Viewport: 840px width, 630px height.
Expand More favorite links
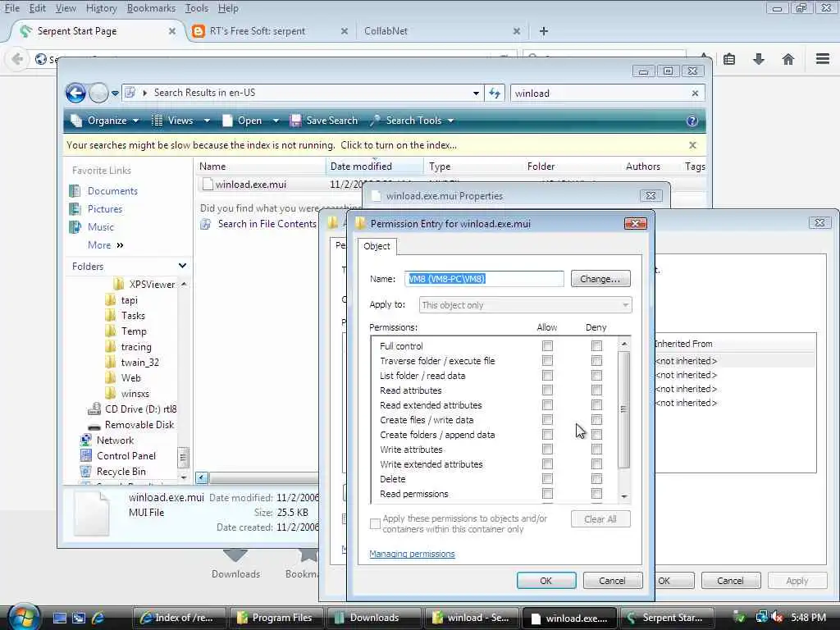[x=106, y=244]
